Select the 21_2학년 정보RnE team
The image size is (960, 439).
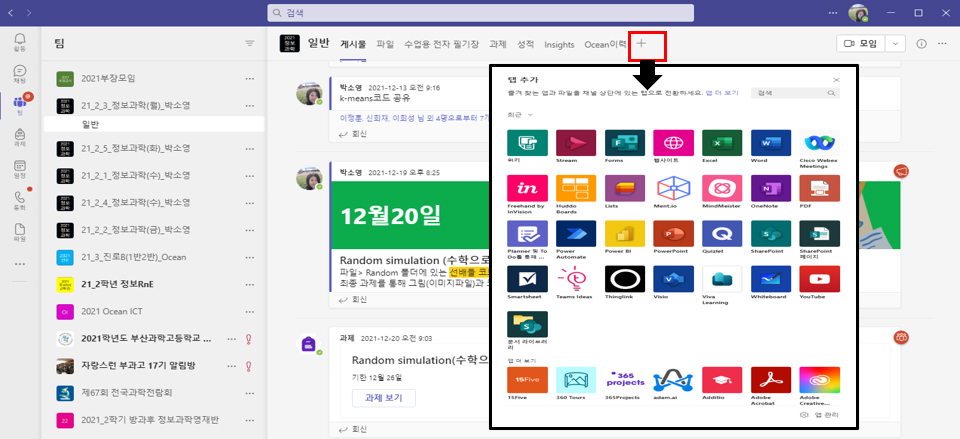click(154, 285)
